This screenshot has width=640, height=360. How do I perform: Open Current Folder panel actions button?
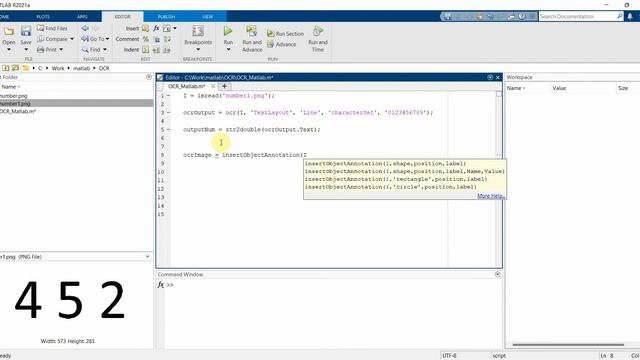pyautogui.click(x=149, y=77)
